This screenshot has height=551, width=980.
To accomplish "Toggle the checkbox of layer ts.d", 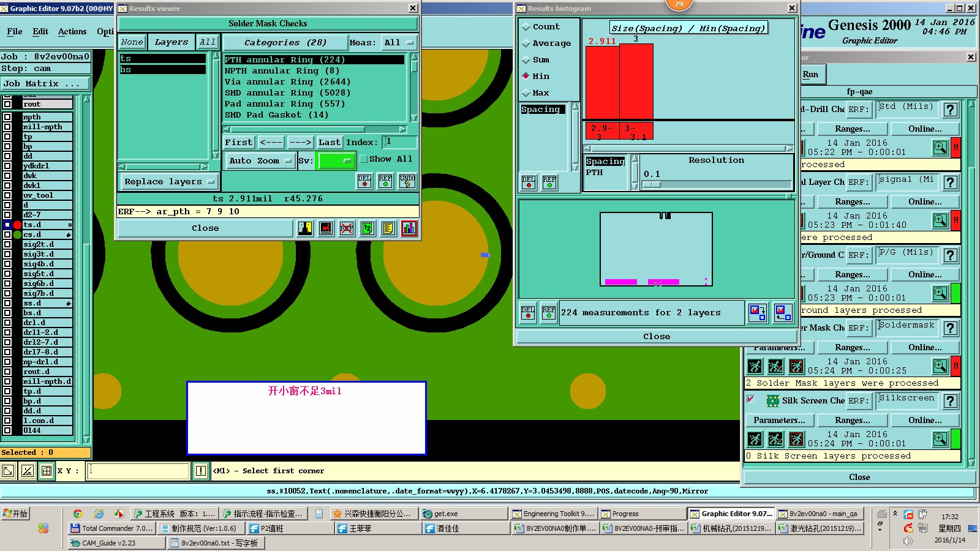I will pyautogui.click(x=7, y=225).
